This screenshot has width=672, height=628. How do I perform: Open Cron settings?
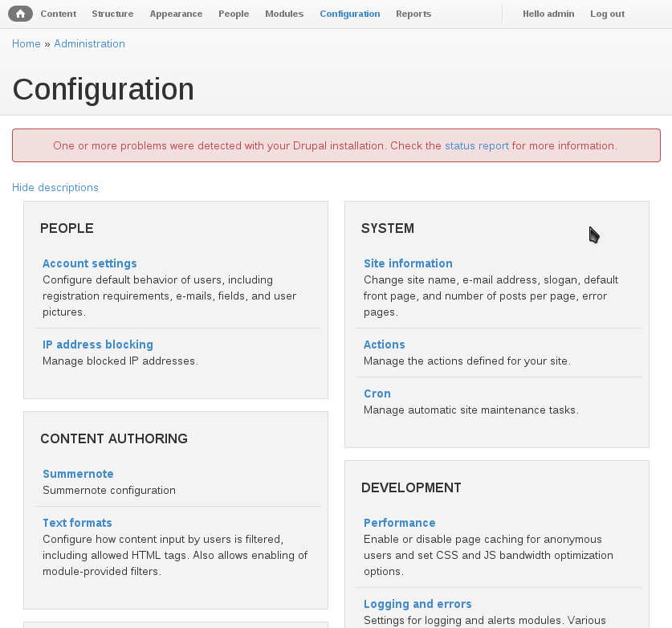(377, 394)
